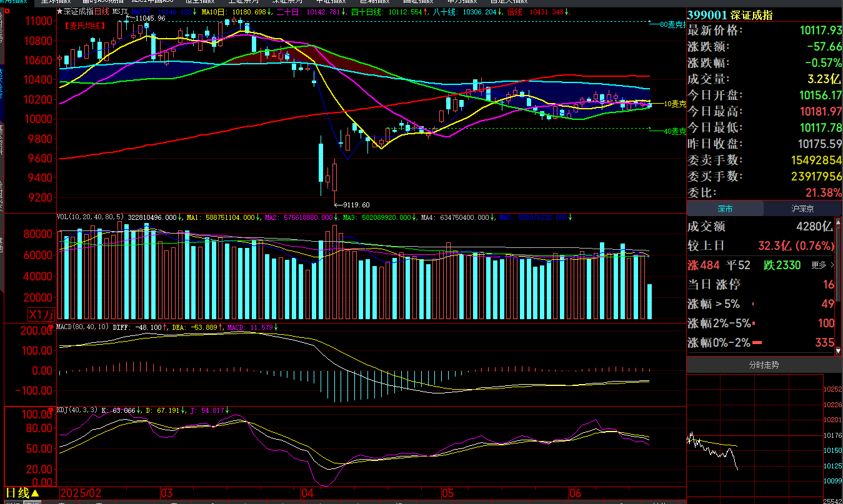Open the 日线 period selector at bottom left
This screenshot has height=504, width=843.
22,493
